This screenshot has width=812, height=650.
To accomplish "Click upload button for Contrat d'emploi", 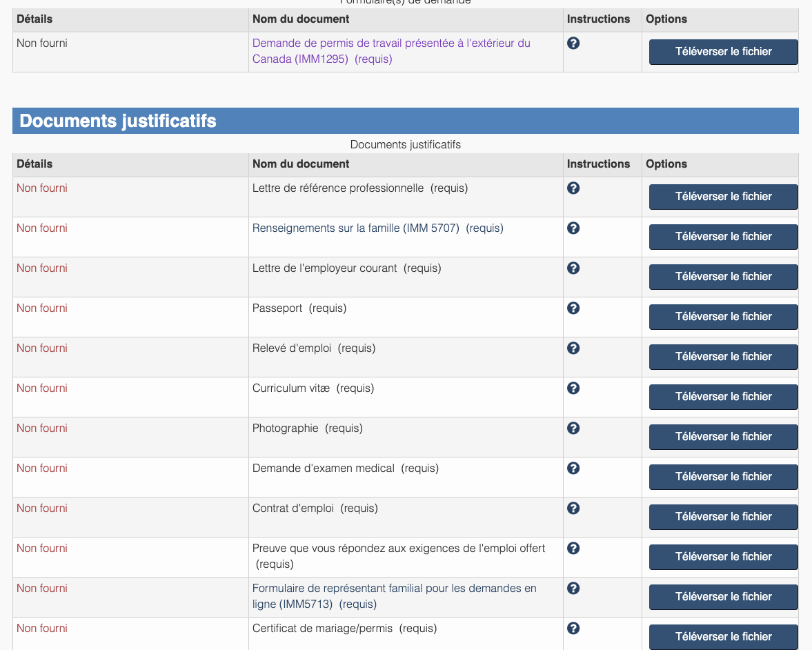I will [723, 517].
